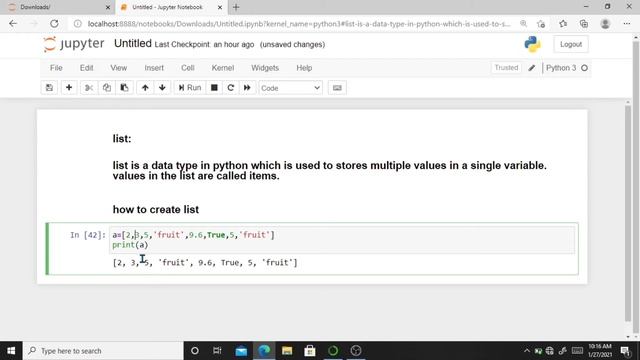Open the browser profile icon
The height and width of the screenshot is (360, 640).
(x=605, y=24)
